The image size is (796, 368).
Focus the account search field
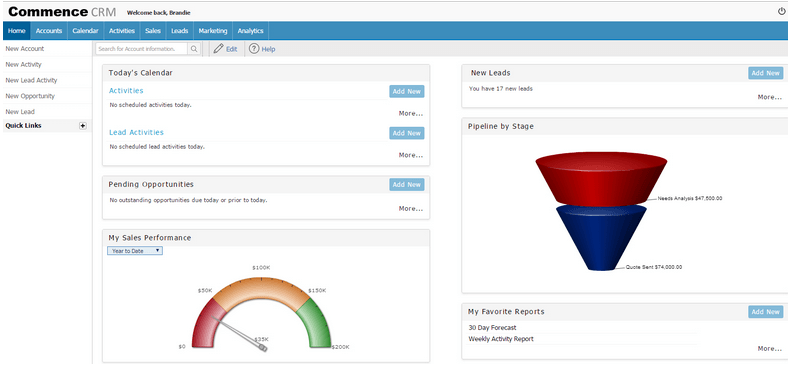click(x=142, y=49)
